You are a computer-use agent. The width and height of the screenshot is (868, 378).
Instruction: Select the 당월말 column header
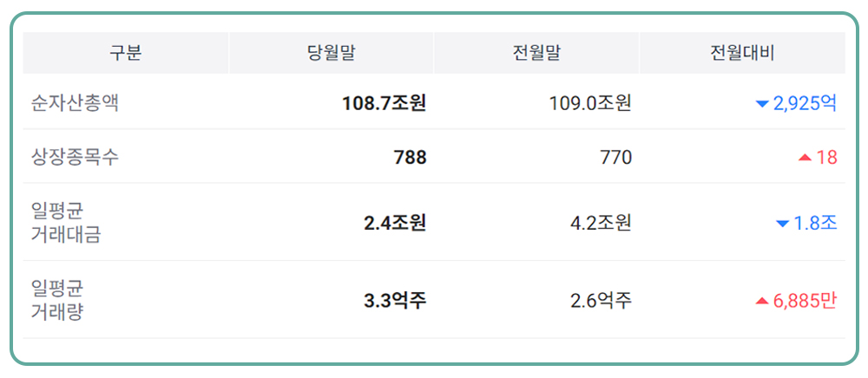332,53
